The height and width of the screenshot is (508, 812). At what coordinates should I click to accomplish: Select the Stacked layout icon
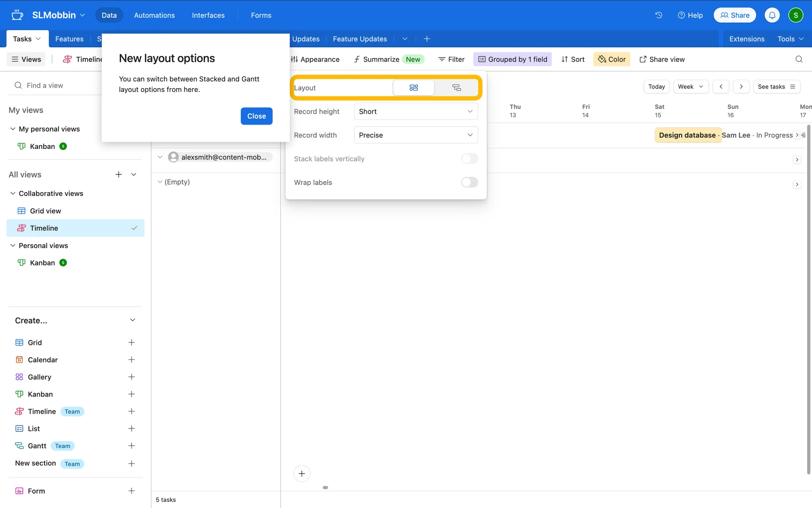414,88
